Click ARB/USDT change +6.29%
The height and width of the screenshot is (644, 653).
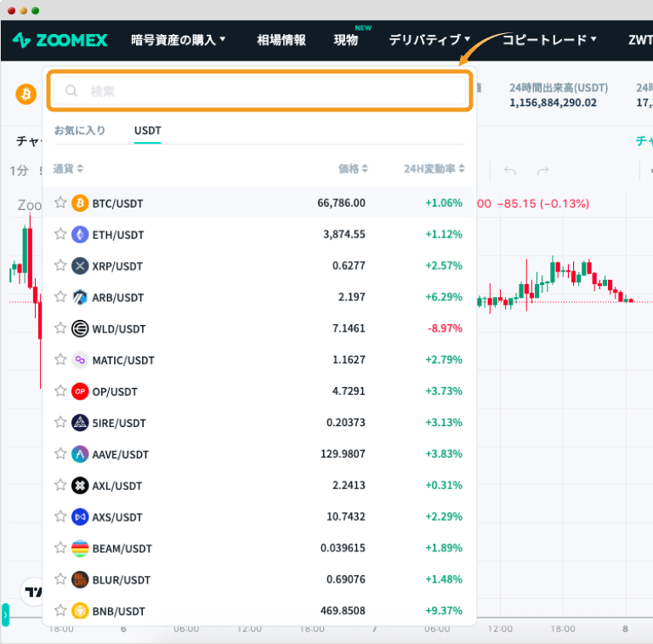coord(444,297)
